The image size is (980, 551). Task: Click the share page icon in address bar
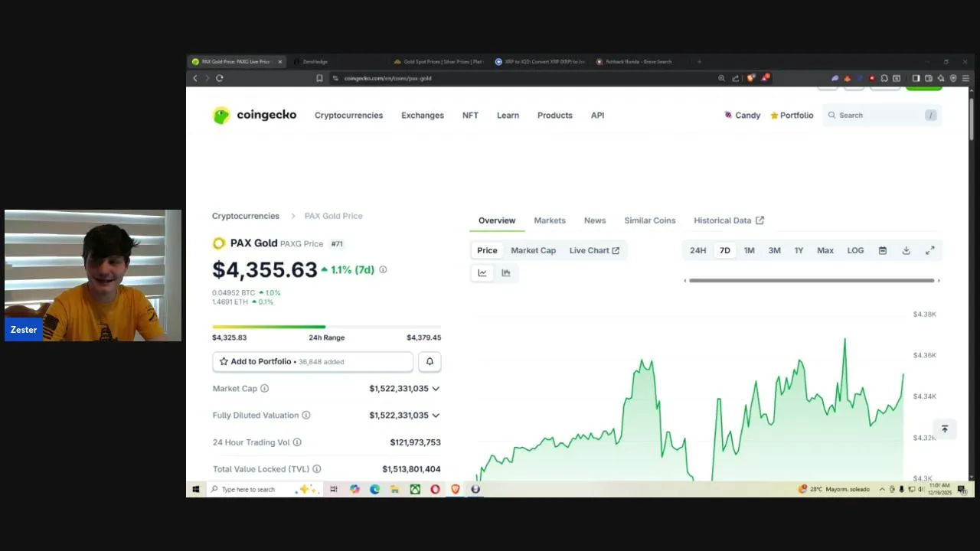tap(736, 78)
